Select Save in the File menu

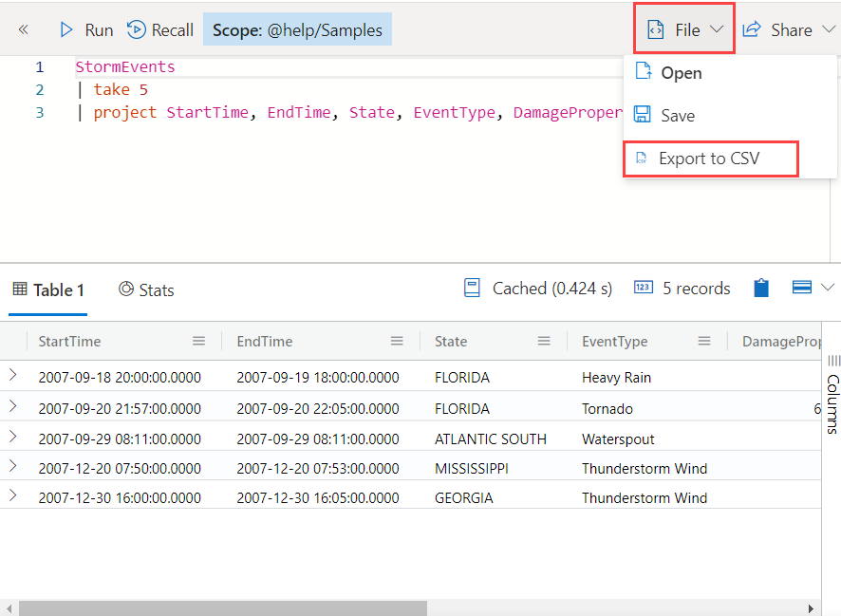[x=677, y=116]
